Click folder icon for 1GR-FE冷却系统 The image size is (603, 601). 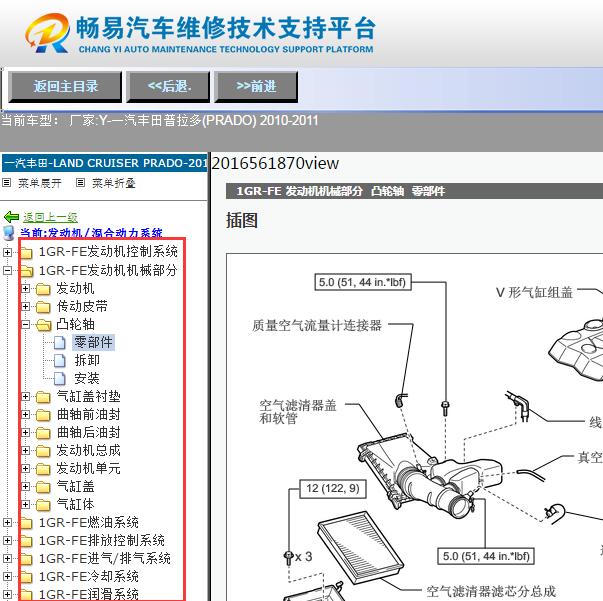26,577
